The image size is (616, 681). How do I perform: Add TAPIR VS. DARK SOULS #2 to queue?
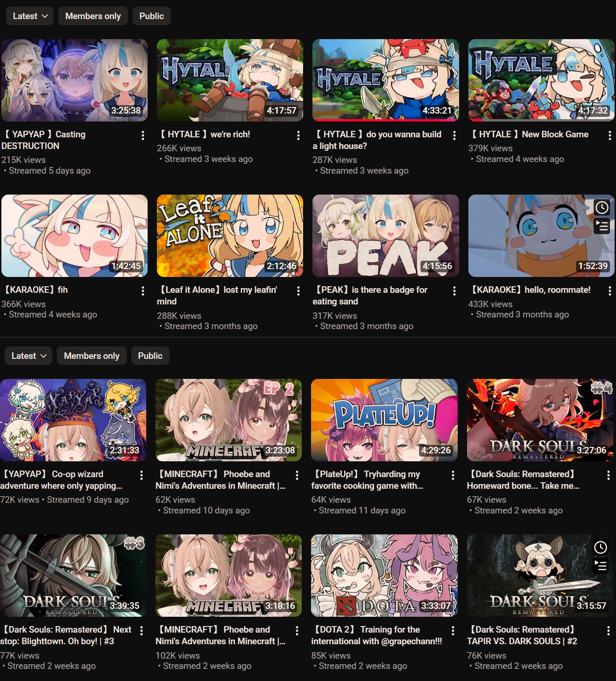click(x=600, y=566)
